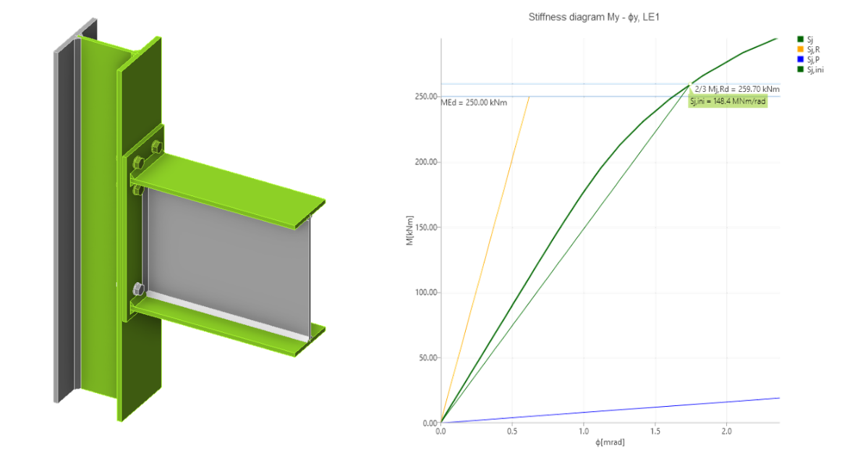Toggle the Sj series via its legend label
Image resolution: width=868 pixels, height=456 pixels.
[810, 40]
